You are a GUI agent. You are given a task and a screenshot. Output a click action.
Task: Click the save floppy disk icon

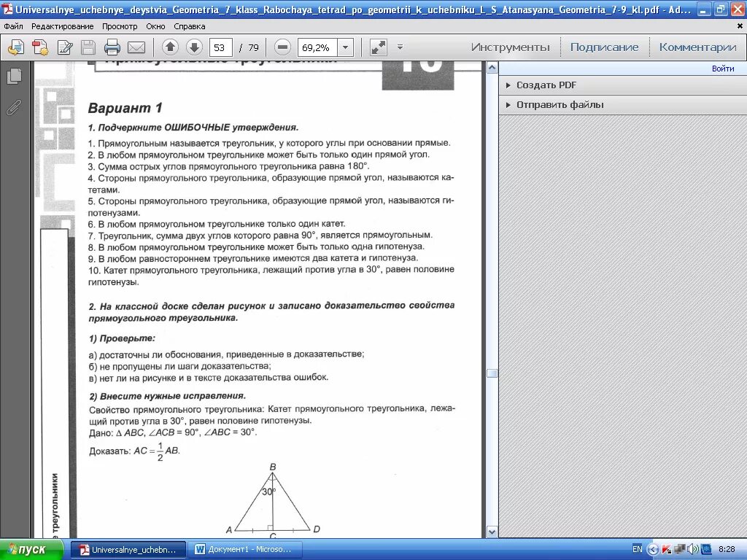[88, 47]
